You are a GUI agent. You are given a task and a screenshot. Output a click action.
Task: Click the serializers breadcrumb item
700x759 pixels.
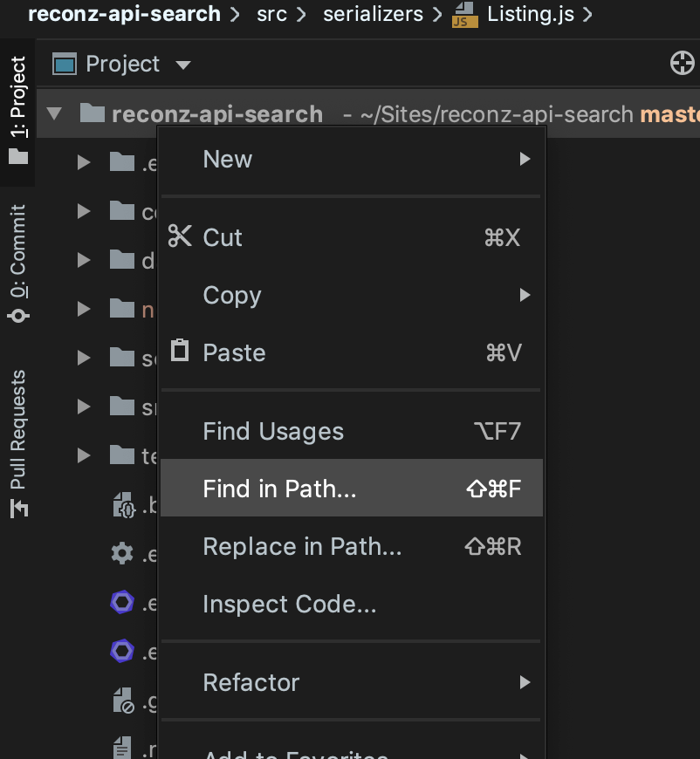[373, 15]
